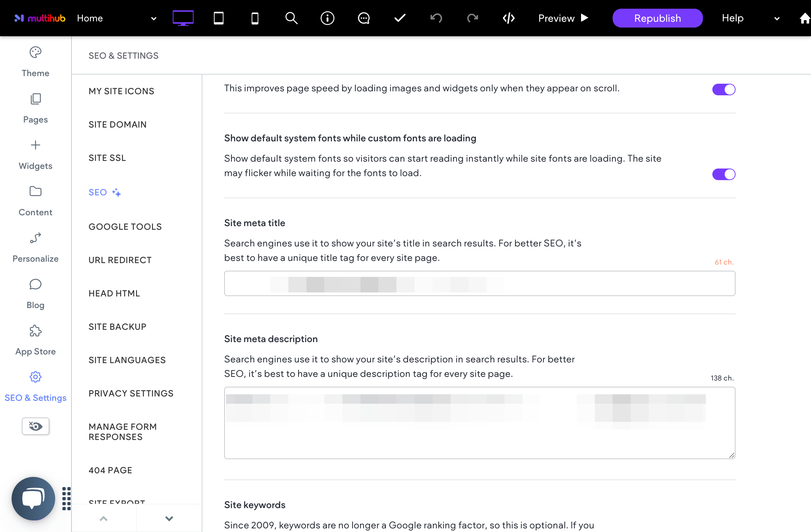Open the Home page dropdown
The height and width of the screenshot is (532, 811).
117,18
